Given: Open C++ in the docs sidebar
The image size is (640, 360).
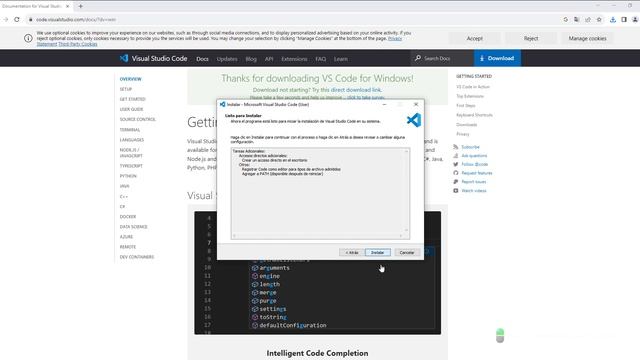Looking at the screenshot, I should [124, 196].
